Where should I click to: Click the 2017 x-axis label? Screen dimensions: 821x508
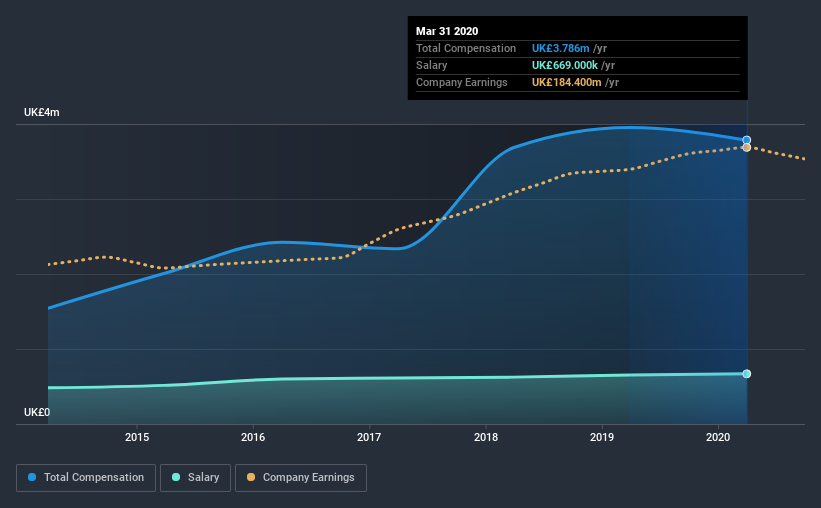click(369, 437)
